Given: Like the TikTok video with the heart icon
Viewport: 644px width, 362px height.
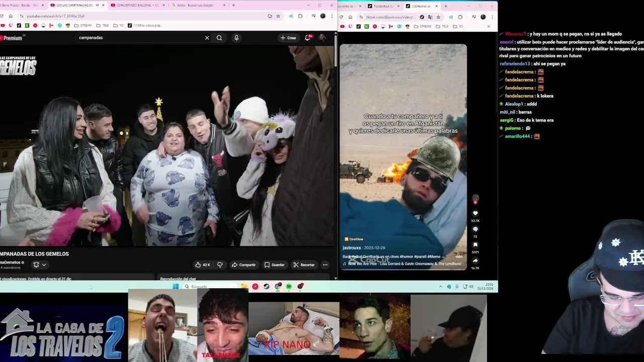Looking at the screenshot, I should click(475, 214).
